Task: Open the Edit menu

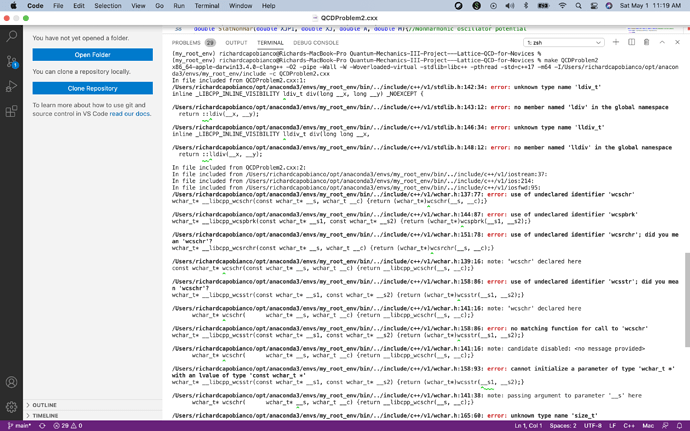Action: point(79,6)
